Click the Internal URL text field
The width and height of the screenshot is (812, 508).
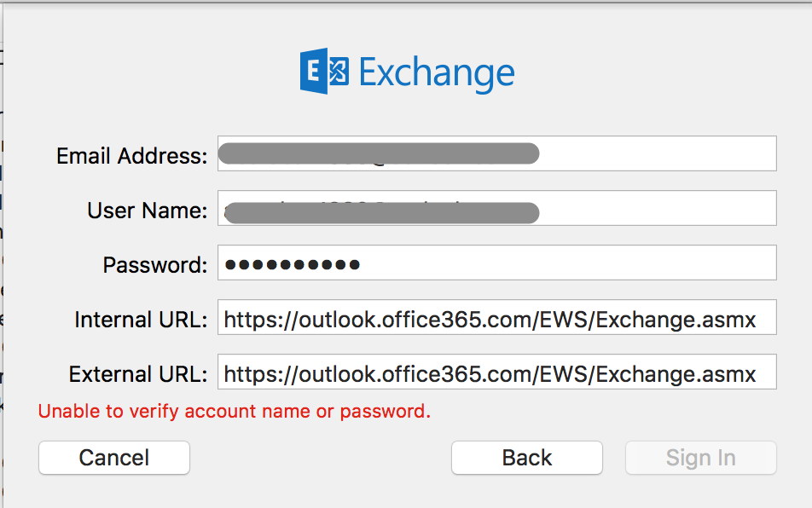[x=496, y=317]
